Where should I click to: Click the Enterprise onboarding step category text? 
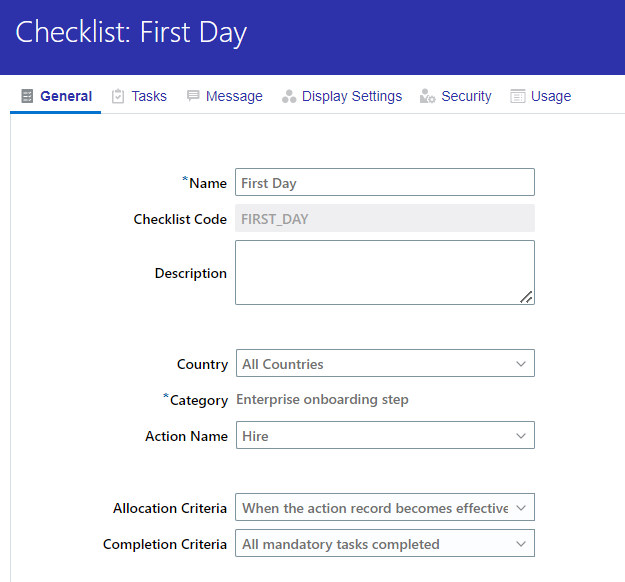[322, 399]
